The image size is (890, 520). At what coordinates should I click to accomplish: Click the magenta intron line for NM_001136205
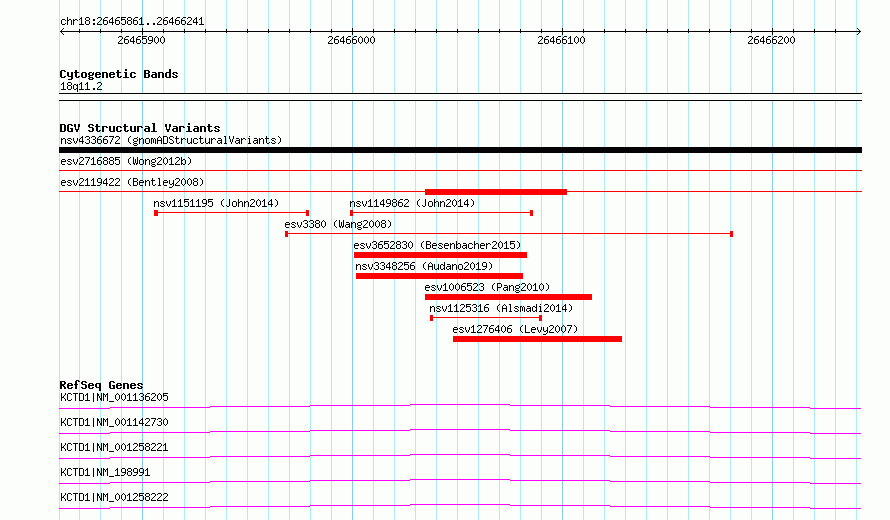[460, 406]
